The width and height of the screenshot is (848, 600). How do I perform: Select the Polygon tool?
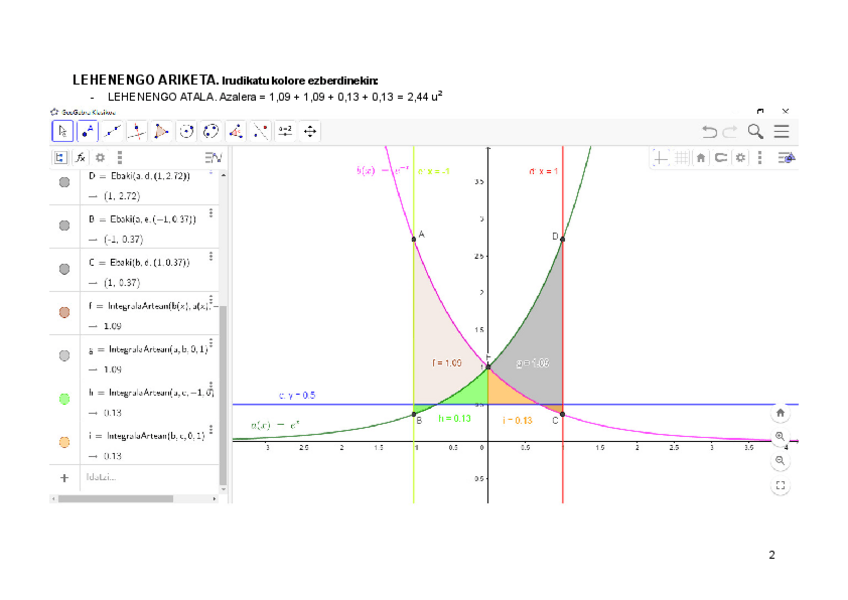(x=162, y=131)
